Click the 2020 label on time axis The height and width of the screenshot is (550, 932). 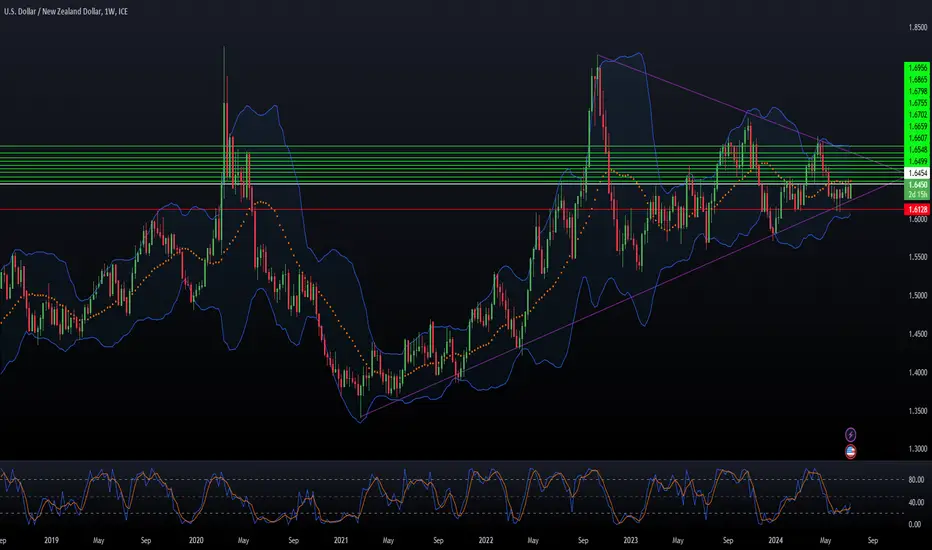(196, 540)
